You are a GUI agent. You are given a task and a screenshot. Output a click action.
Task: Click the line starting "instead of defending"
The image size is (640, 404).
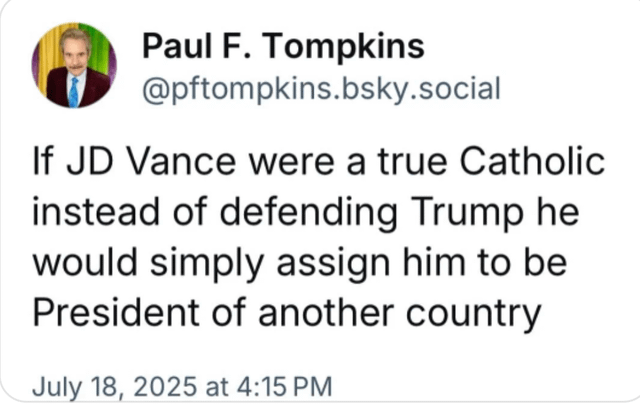pos(305,212)
